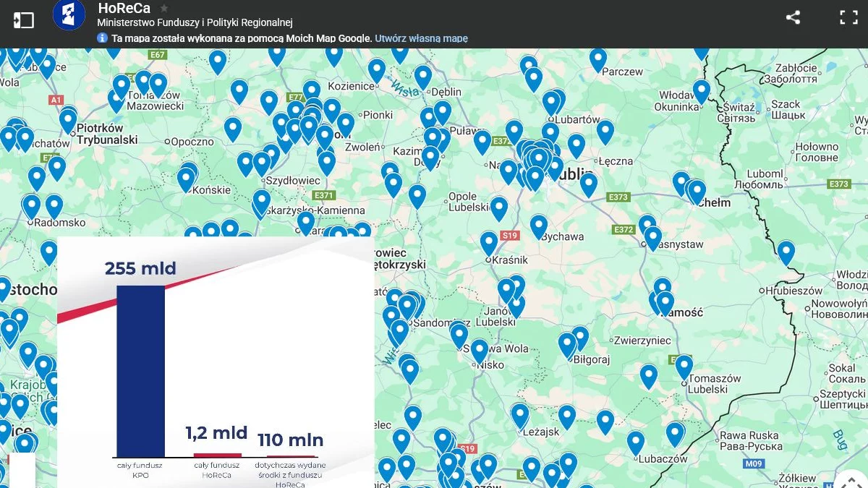
Task: Select the marker above Włodawa
Action: tap(701, 91)
